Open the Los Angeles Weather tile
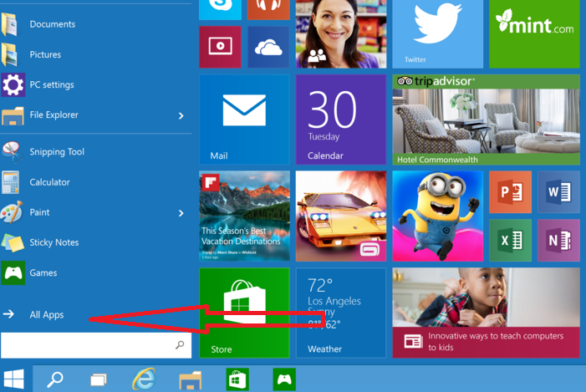This screenshot has height=392, width=586. 341,313
